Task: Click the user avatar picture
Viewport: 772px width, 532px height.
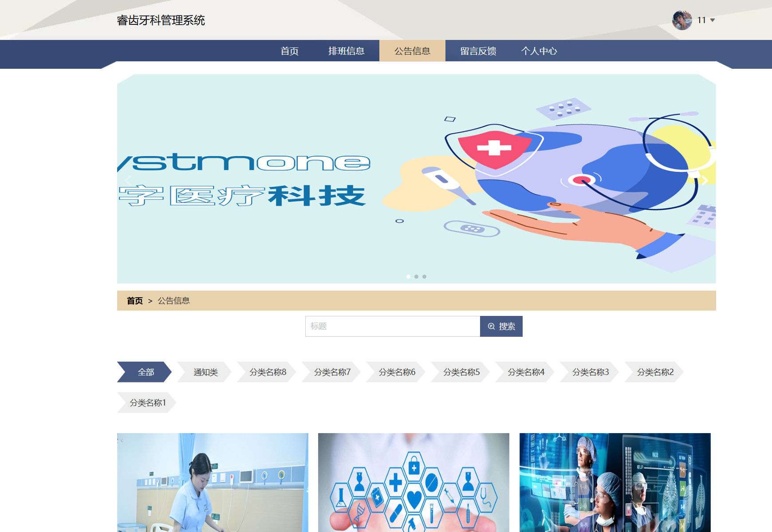Action: pyautogui.click(x=682, y=20)
